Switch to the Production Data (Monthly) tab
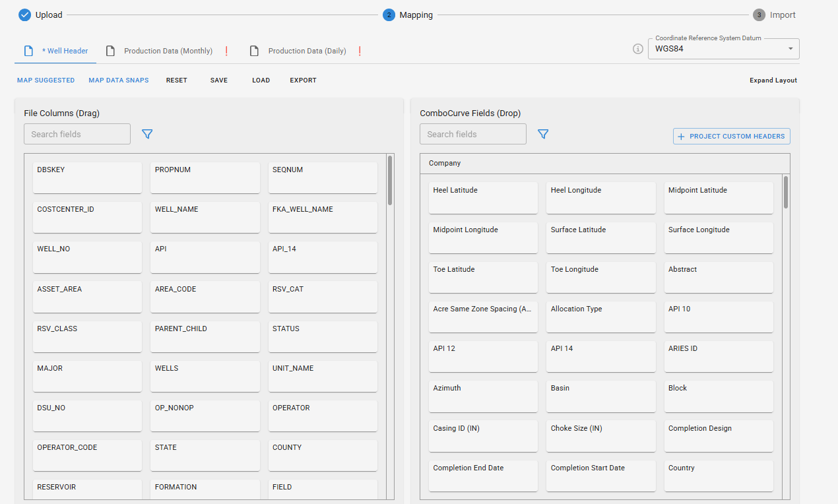This screenshot has height=504, width=838. click(x=168, y=51)
